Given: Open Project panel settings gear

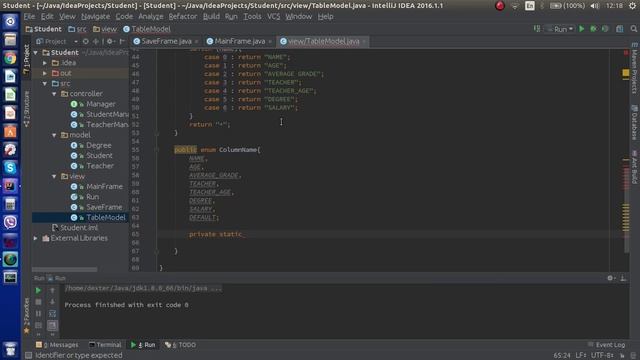Looking at the screenshot, I should (x=110, y=41).
